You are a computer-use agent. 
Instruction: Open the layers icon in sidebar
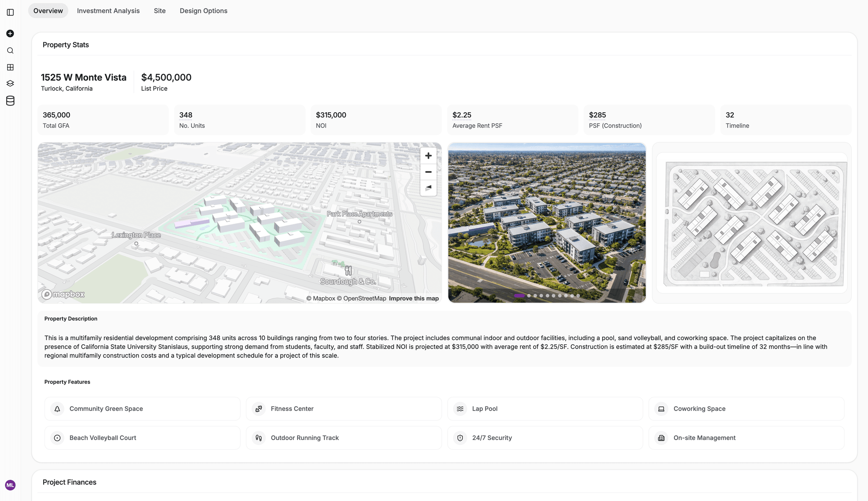(10, 83)
